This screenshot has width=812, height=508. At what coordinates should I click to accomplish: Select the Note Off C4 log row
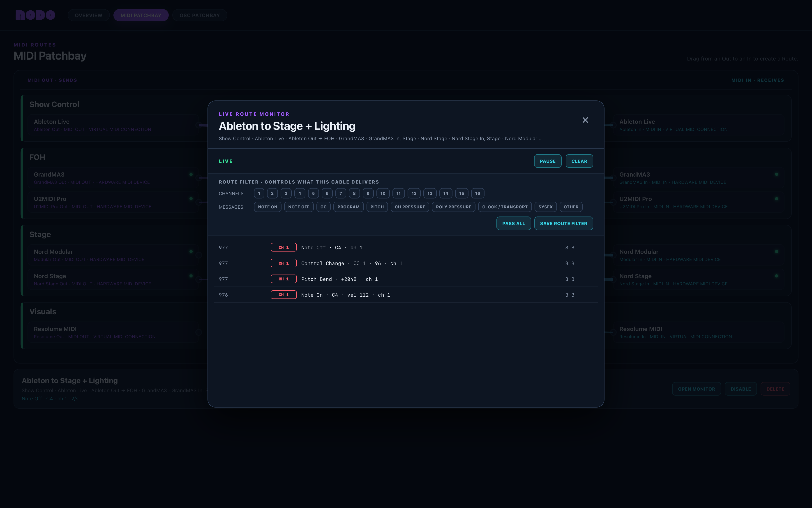(406, 247)
